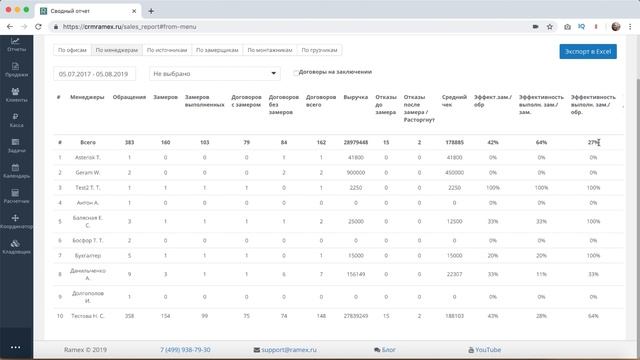Open the Календарь section in the sidebar
640x360 pixels.
pos(16,171)
